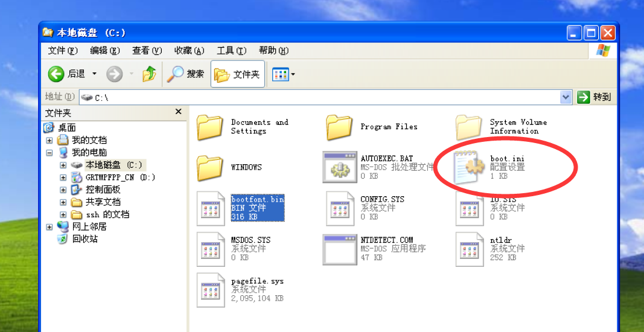Screen dimensions: 644x332
Task: Select 网上邻居 in the tree
Action: pos(89,226)
